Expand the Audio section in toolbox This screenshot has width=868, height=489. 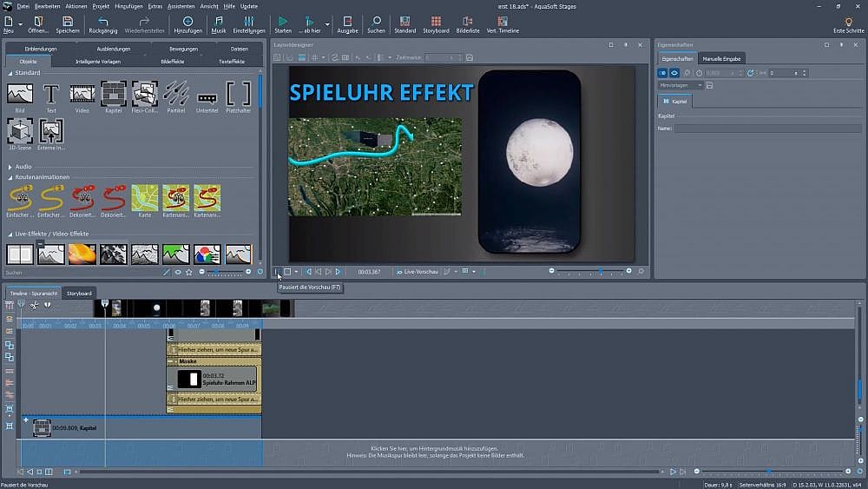pos(23,167)
